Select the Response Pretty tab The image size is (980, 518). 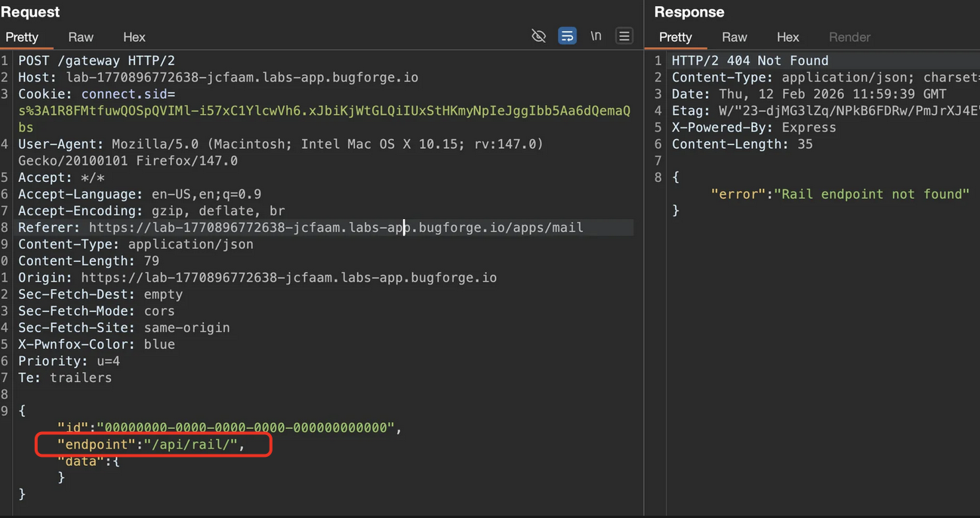pyautogui.click(x=675, y=37)
